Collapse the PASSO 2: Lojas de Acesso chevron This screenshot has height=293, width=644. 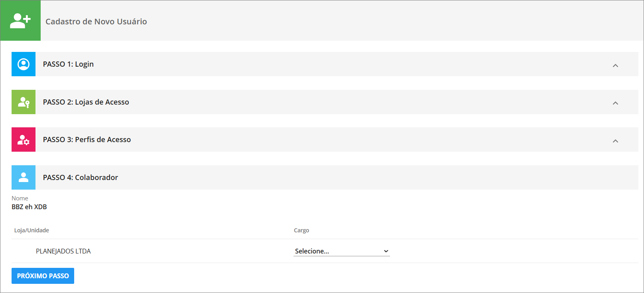tap(615, 103)
